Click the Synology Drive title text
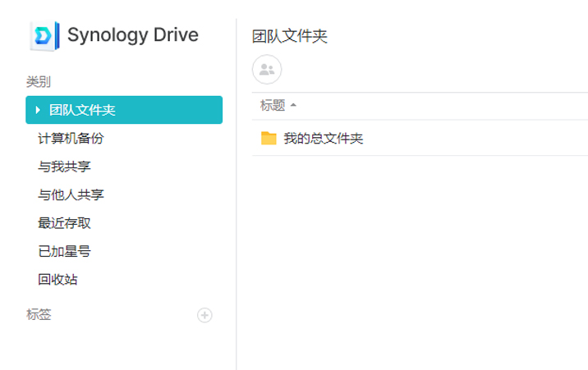This screenshot has width=588, height=370. click(x=132, y=35)
